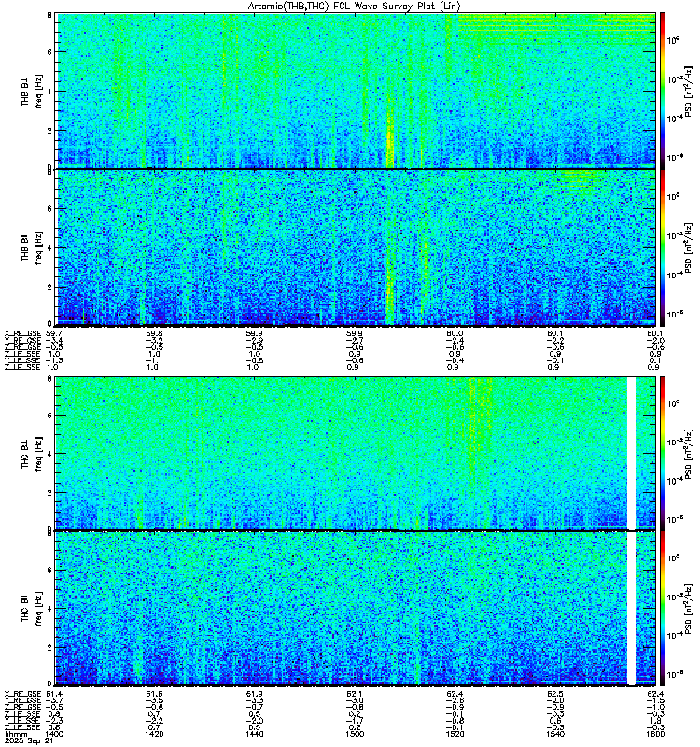This screenshot has height=747, width=700.
Task: Click the THC X_RE_GSE value "62.5"
Action: coord(555,694)
